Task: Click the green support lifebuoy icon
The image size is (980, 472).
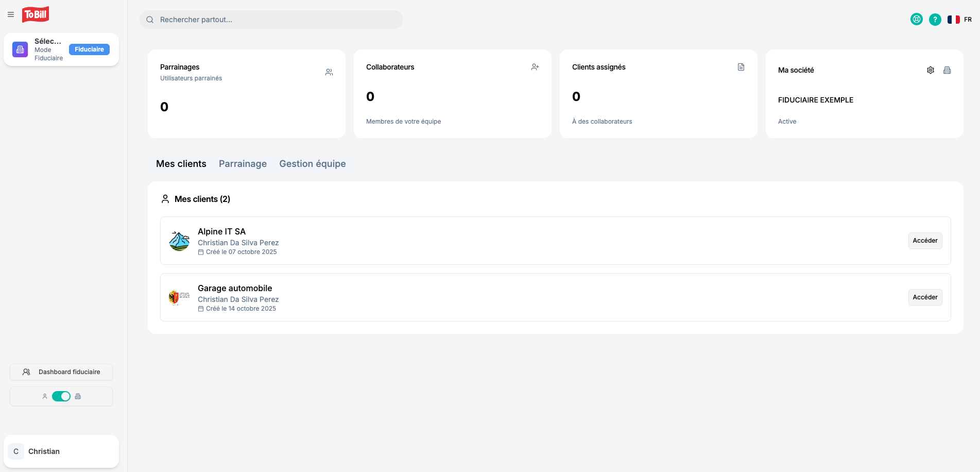Action: tap(916, 20)
